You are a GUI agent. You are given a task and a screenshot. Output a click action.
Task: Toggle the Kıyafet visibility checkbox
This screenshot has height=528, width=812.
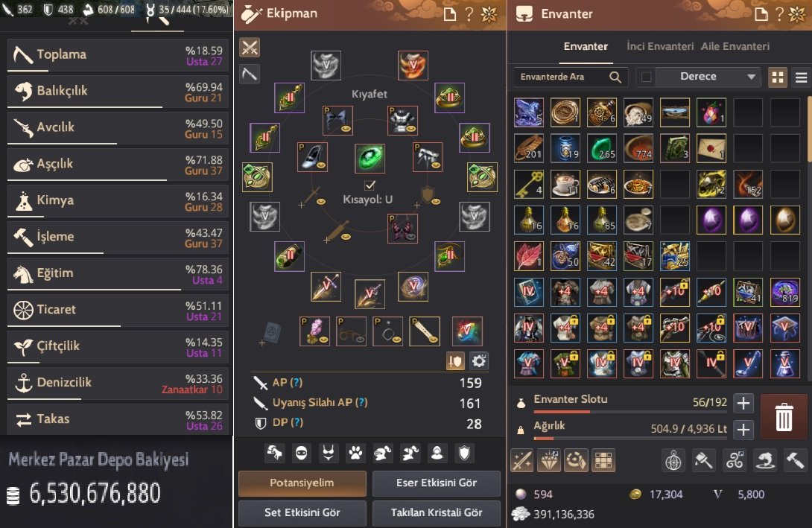pos(369,185)
